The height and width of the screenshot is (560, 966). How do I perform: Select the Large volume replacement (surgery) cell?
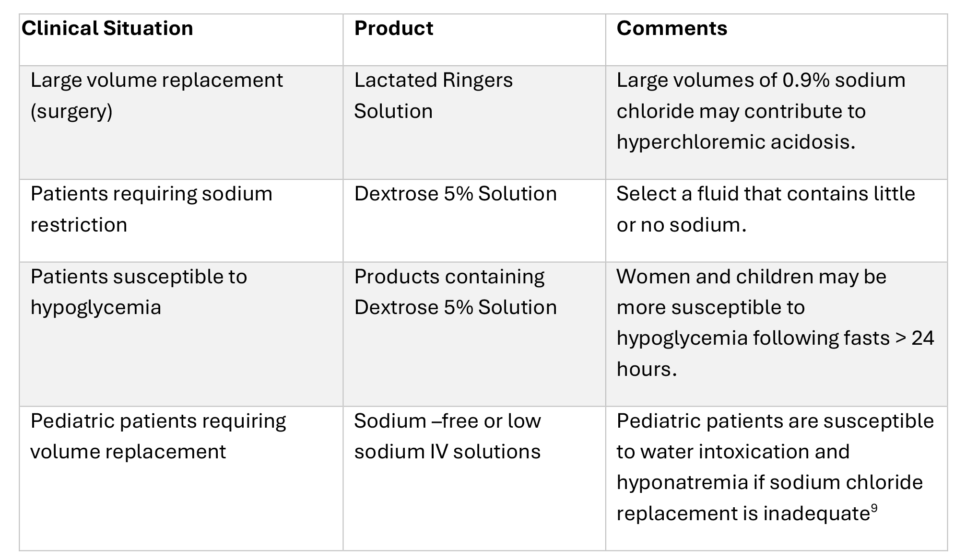[156, 95]
